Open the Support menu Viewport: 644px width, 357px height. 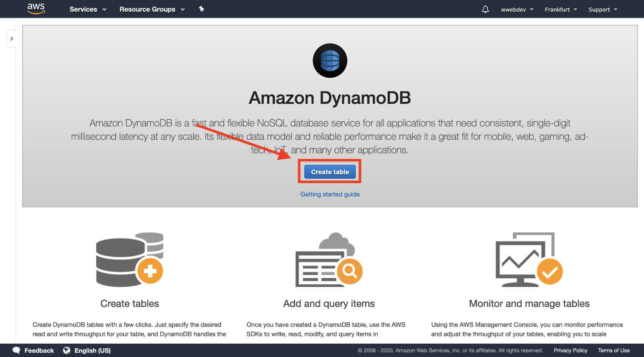pyautogui.click(x=603, y=9)
